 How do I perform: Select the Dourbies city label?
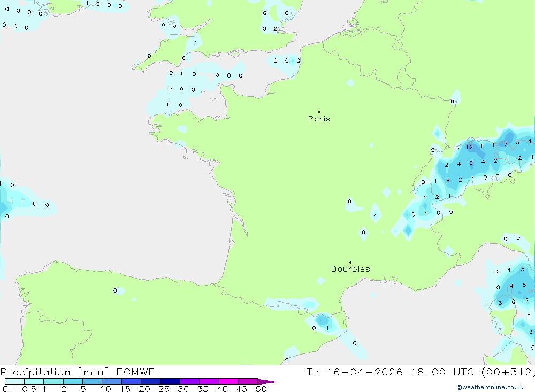(x=350, y=269)
